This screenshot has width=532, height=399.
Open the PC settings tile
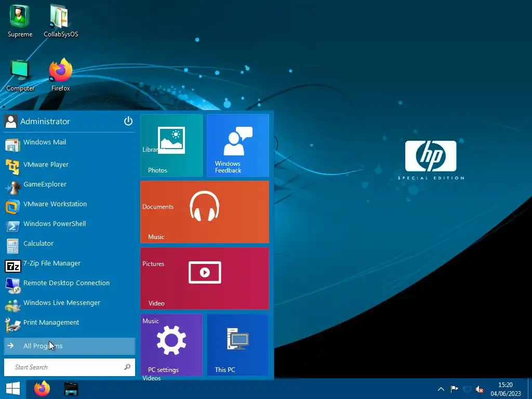coord(171,345)
